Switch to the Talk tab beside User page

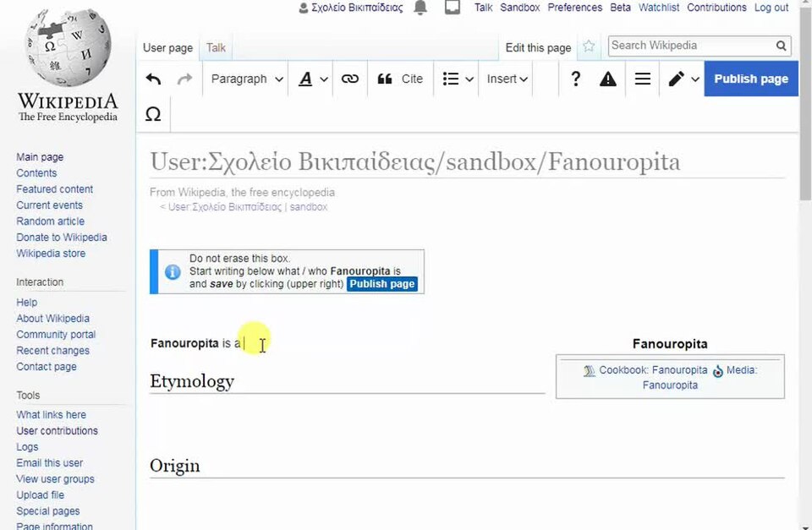pyautogui.click(x=216, y=48)
